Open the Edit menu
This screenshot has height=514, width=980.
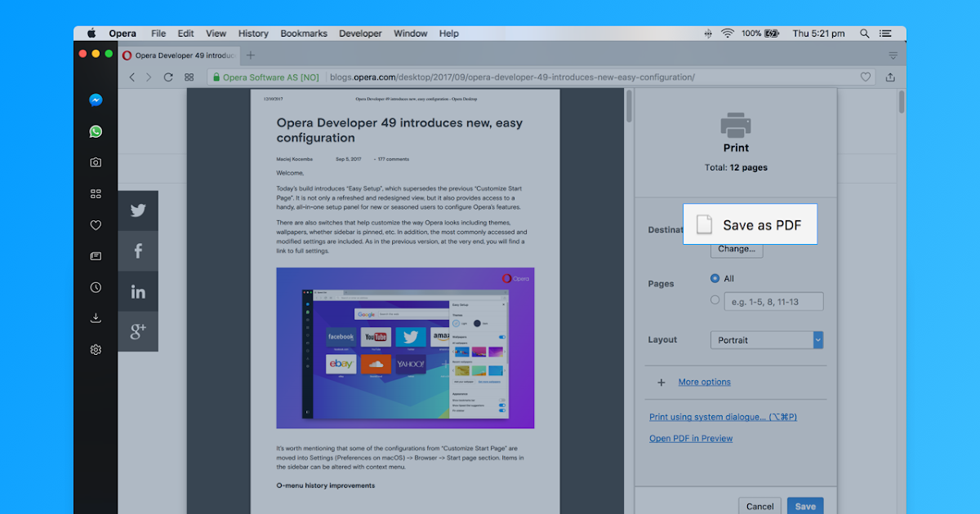186,33
